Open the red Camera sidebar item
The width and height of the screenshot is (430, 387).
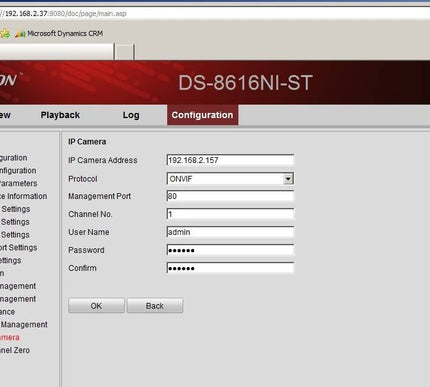click(10, 337)
